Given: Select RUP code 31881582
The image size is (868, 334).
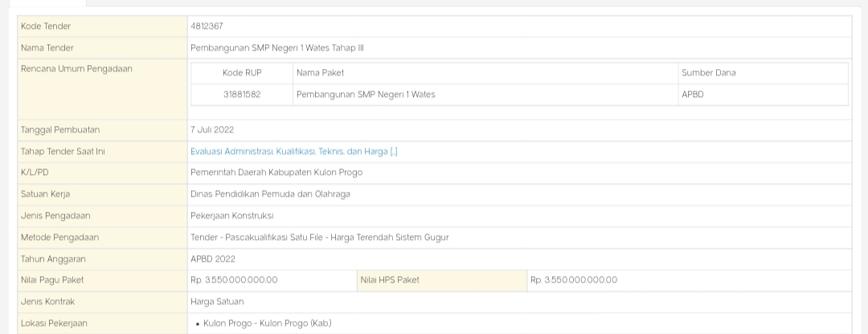Looking at the screenshot, I should coord(242,95).
